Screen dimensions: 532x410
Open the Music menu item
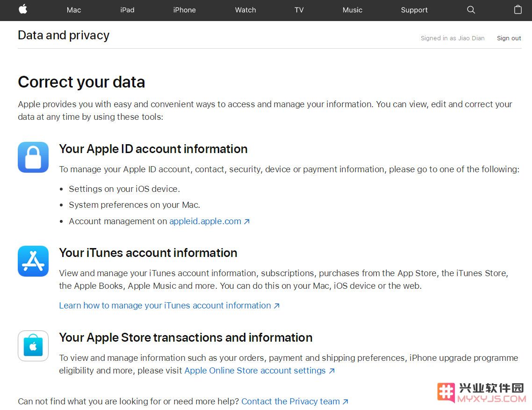[x=352, y=10]
